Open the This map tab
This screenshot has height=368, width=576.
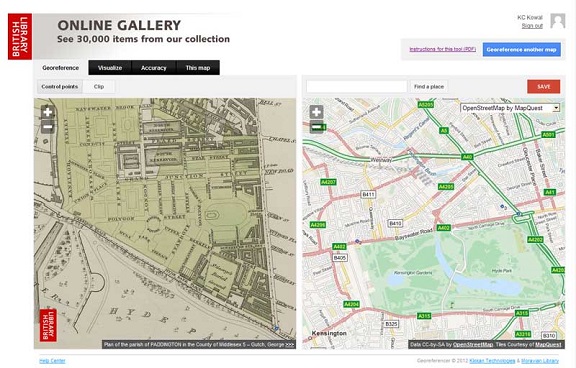coord(198,68)
